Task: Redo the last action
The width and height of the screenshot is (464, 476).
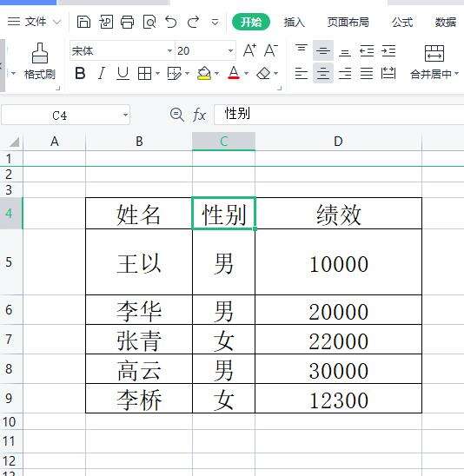Action: (x=193, y=23)
